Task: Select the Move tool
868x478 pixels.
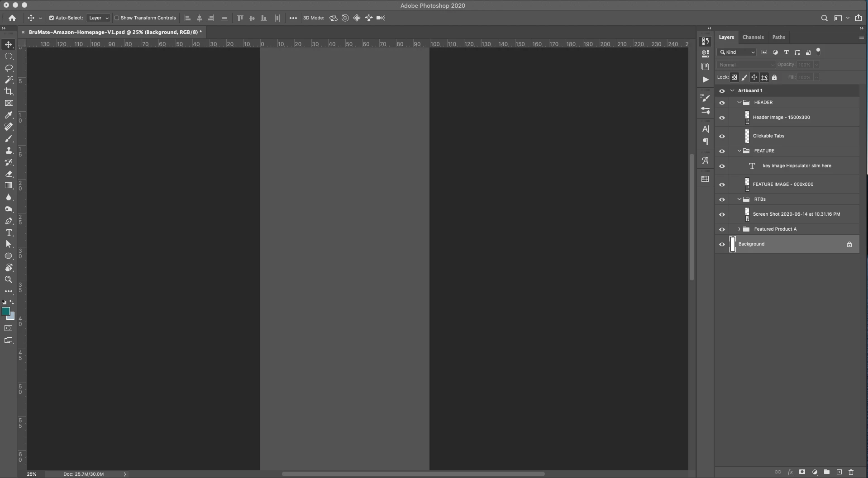Action: (x=9, y=44)
